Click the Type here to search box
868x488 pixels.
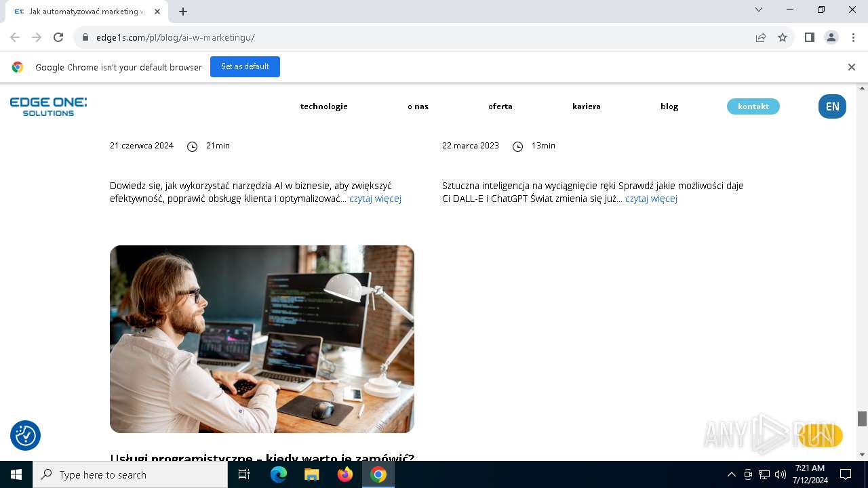(x=130, y=474)
